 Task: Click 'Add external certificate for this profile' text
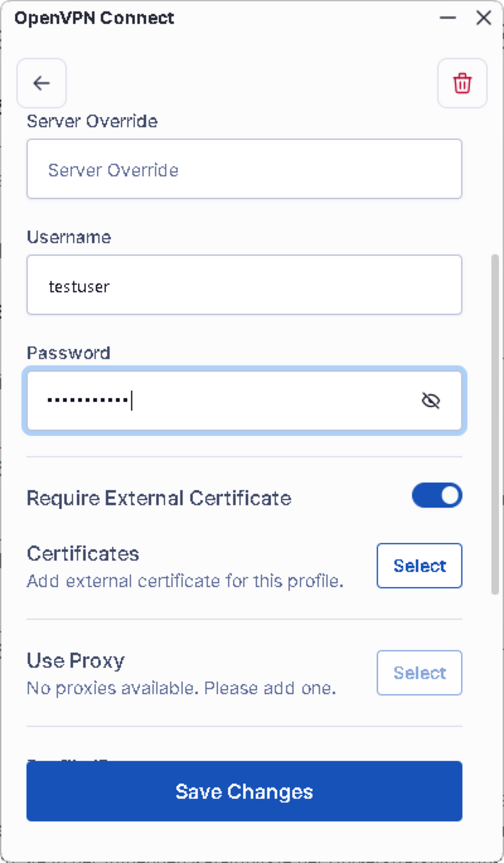click(185, 581)
